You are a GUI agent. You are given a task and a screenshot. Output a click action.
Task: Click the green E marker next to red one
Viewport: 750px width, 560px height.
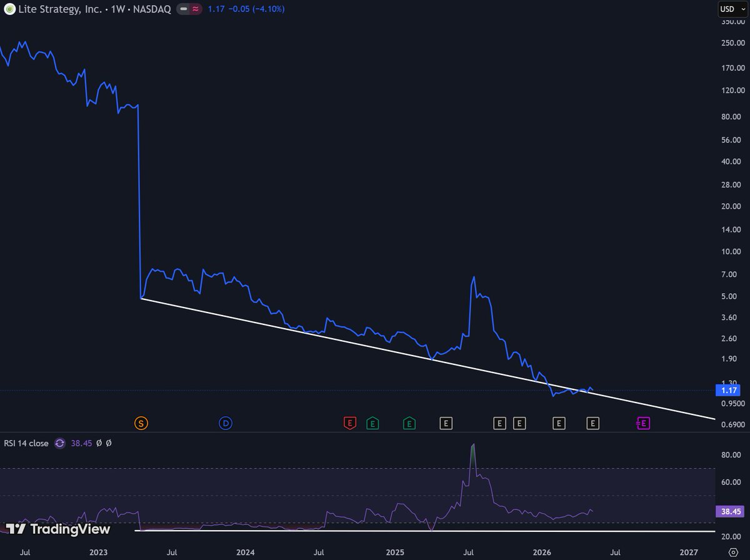pos(372,424)
